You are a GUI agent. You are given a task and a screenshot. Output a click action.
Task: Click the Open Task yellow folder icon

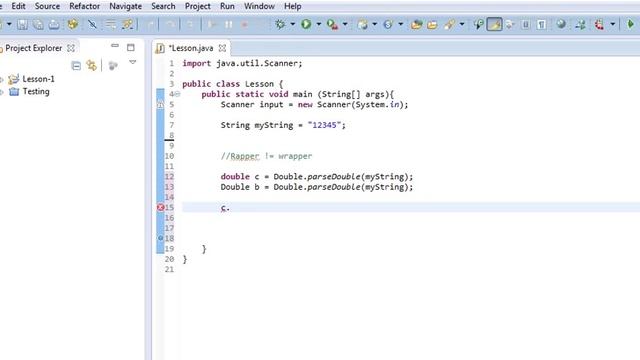pos(432,24)
